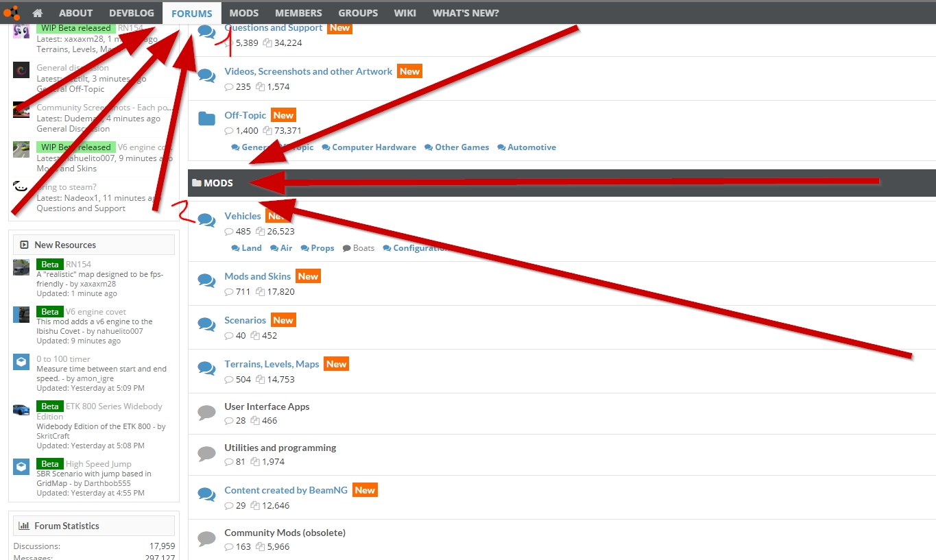Screen dimensions: 936x560
Task: Open the Mods and Skins forum
Action: [x=258, y=276]
